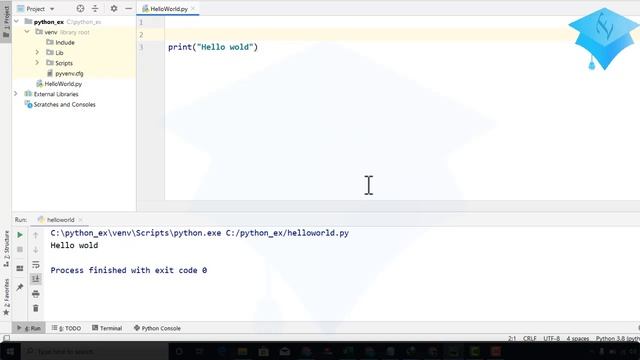Click the print("Hello wold") code line
Viewport: 640px width, 360px height.
tap(213, 47)
